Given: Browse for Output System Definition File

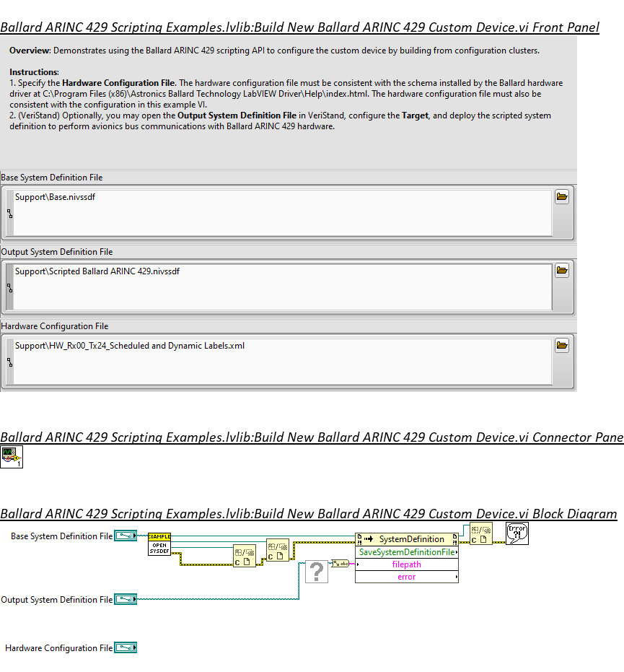Looking at the screenshot, I should pyautogui.click(x=562, y=271).
